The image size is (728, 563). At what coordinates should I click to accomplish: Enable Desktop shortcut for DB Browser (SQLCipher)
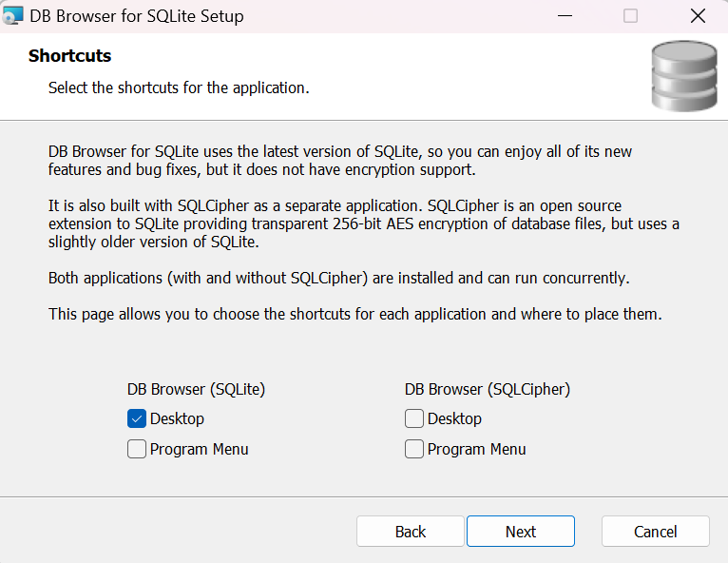pos(414,418)
